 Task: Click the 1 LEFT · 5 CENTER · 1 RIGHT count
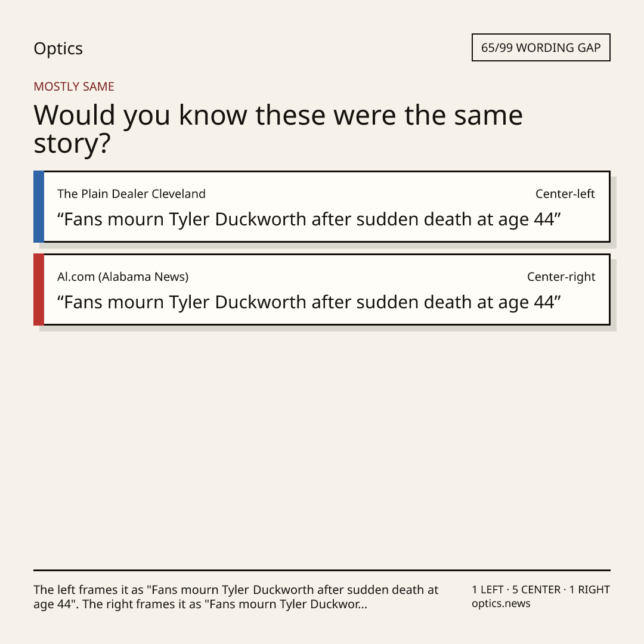pyautogui.click(x=541, y=590)
